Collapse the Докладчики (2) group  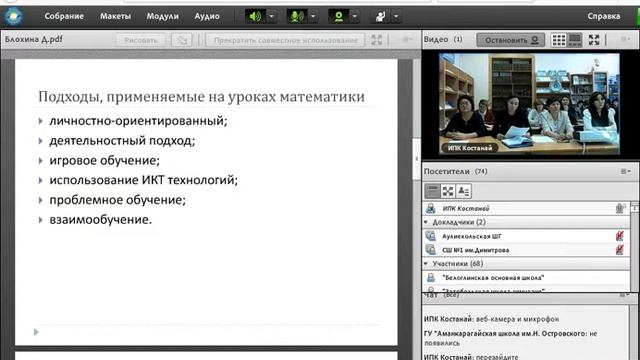[x=426, y=222]
